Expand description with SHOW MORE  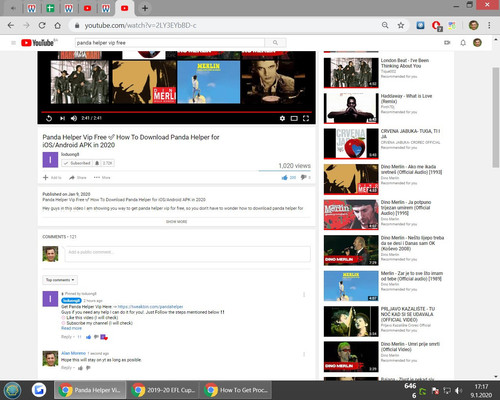pyautogui.click(x=176, y=222)
